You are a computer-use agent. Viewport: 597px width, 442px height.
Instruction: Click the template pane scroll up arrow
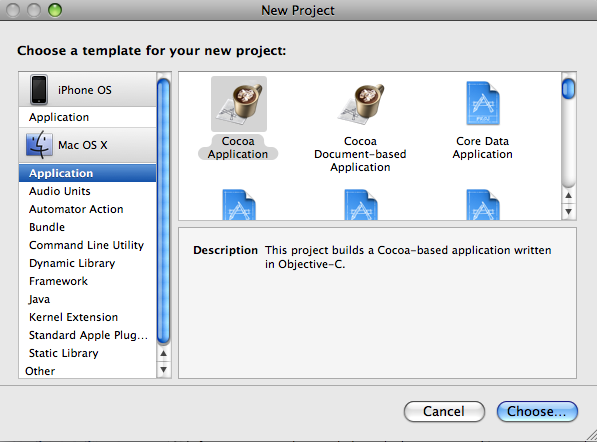568,196
